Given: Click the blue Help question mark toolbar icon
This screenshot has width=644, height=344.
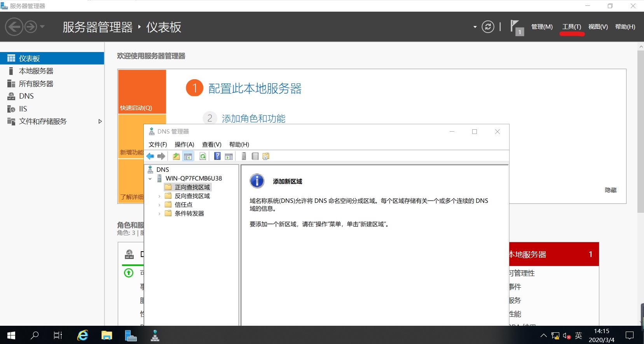Looking at the screenshot, I should [x=217, y=156].
